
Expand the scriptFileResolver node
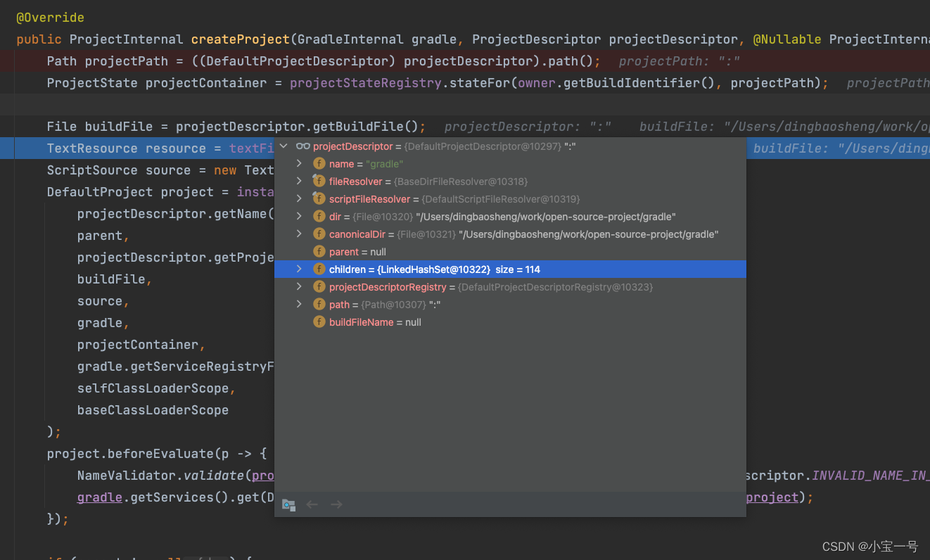point(299,198)
